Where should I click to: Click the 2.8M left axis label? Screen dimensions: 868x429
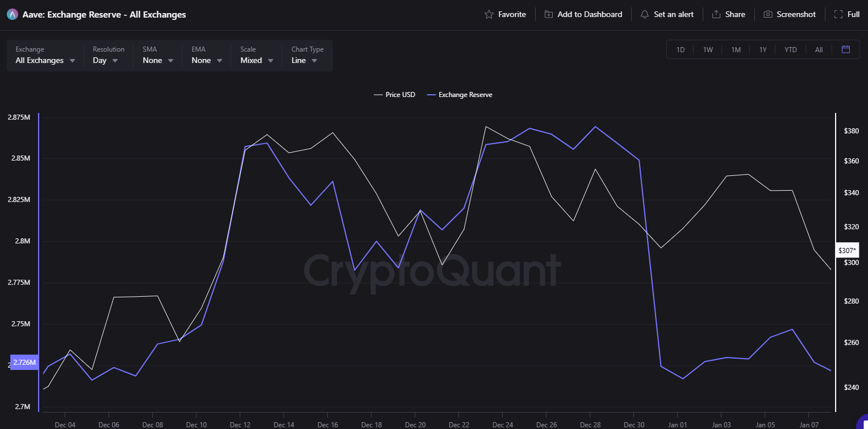pos(22,241)
